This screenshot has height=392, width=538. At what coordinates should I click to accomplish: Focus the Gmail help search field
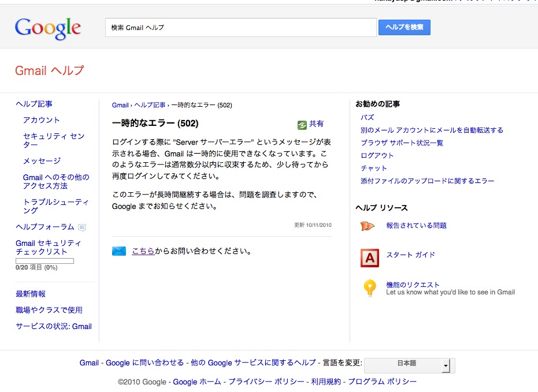[x=240, y=27]
